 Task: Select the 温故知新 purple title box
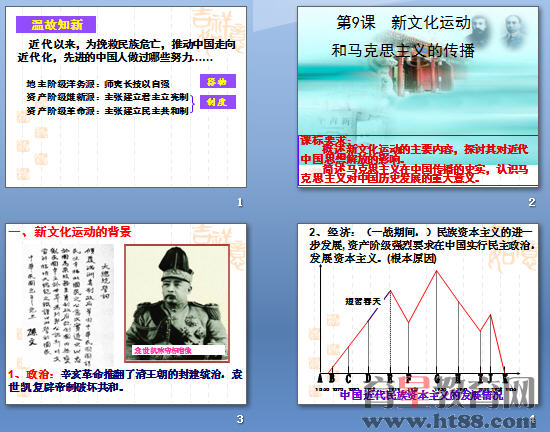[x=56, y=25]
